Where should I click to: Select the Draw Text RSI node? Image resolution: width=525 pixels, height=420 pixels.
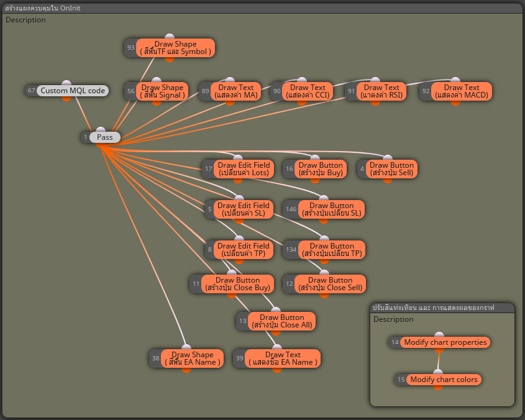381,91
